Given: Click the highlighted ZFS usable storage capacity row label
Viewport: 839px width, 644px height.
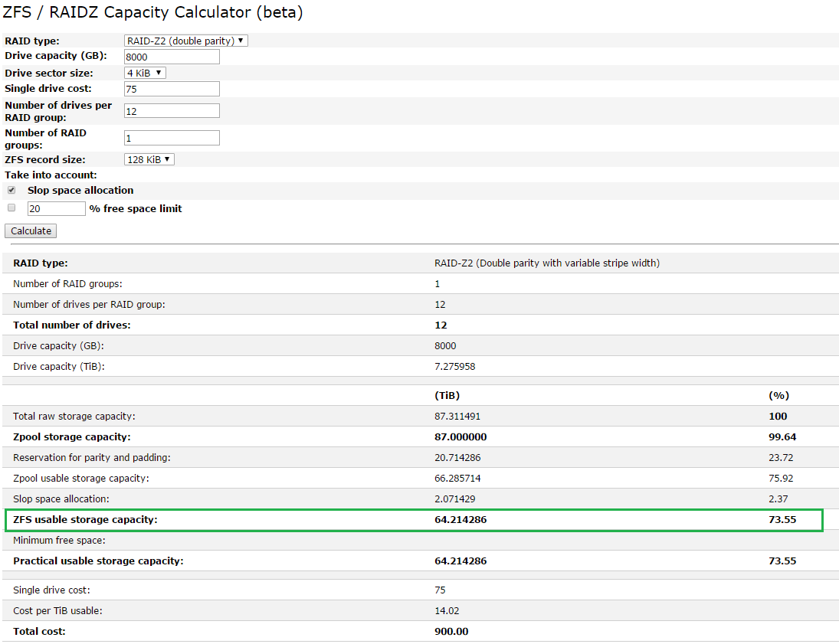Looking at the screenshot, I should point(85,519).
